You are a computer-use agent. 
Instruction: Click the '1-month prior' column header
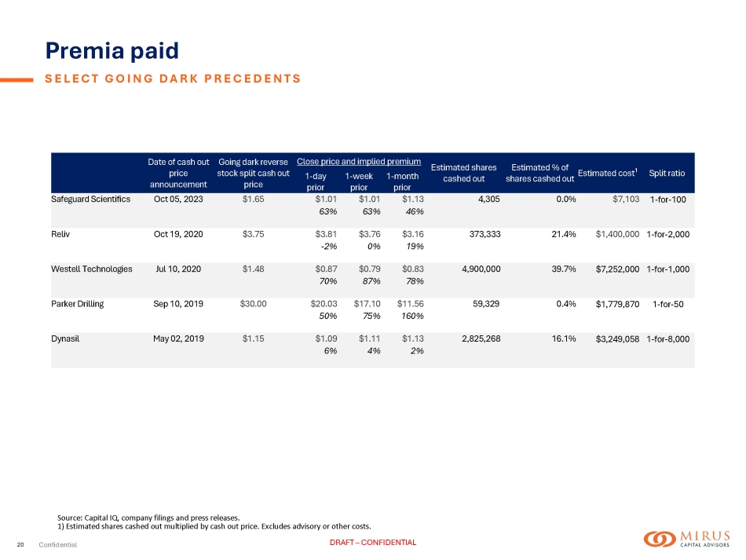coord(402,181)
